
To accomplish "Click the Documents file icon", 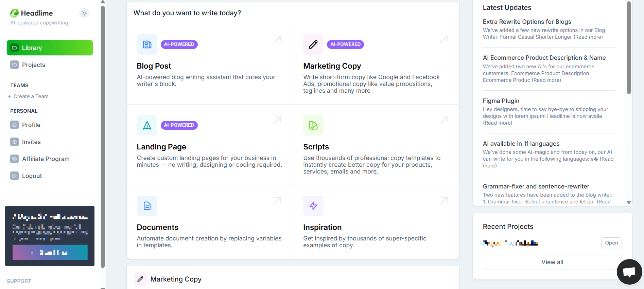I will coord(147,206).
